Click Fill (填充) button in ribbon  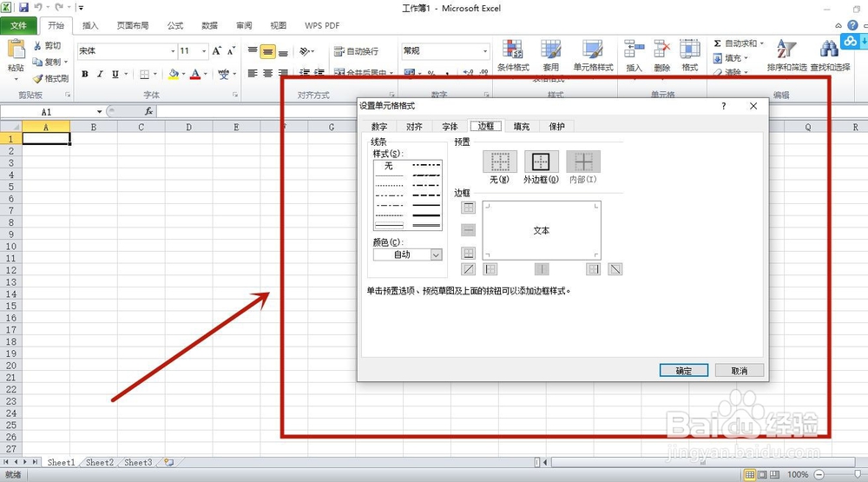point(731,58)
